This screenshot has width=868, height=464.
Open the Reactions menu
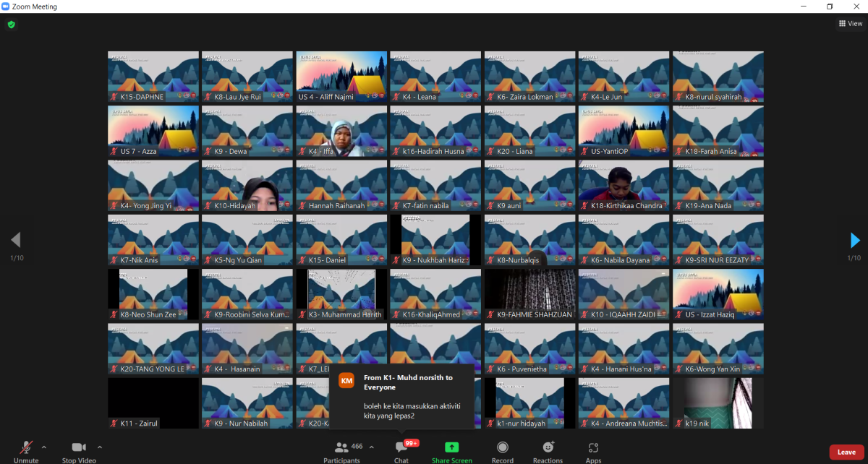(x=548, y=451)
